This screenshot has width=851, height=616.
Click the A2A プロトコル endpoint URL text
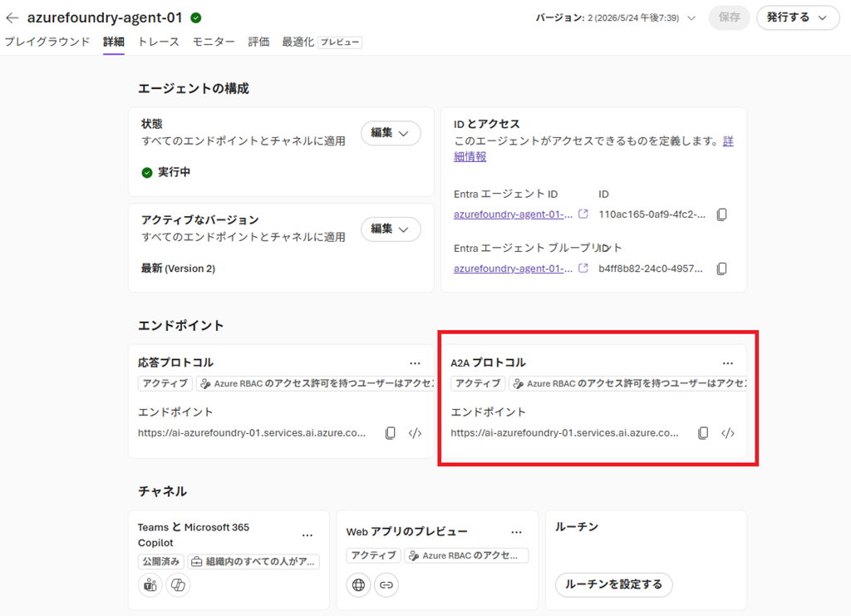[564, 433]
